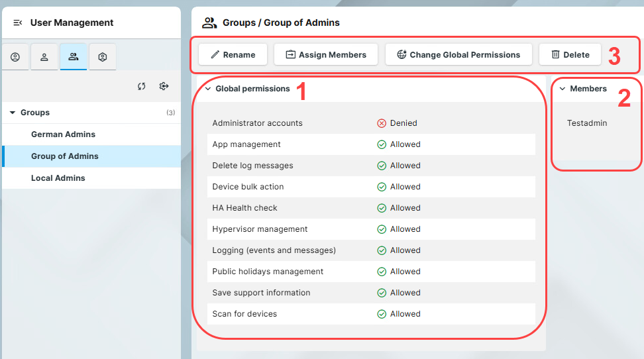Collapse the Global permissions section
Image resolution: width=644 pixels, height=359 pixels.
tap(207, 89)
